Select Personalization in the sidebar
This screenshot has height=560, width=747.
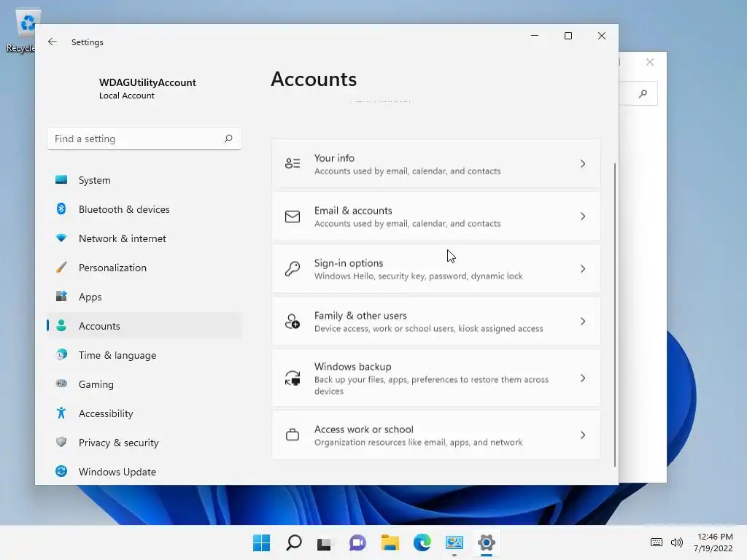tap(144, 268)
